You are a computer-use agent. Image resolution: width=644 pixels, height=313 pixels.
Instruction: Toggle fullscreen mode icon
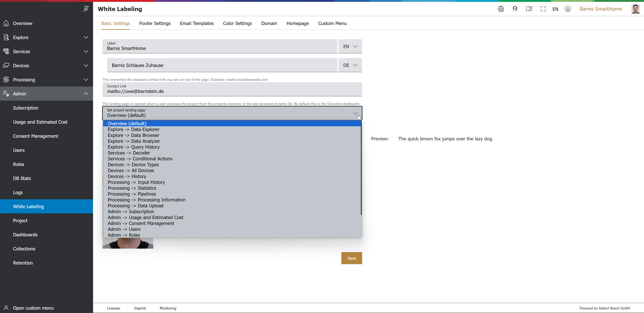point(543,9)
